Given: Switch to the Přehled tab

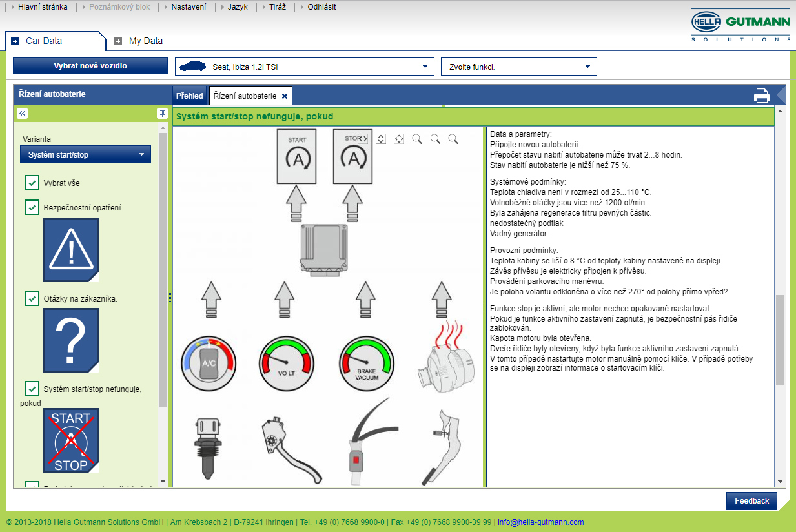Looking at the screenshot, I should (x=189, y=96).
